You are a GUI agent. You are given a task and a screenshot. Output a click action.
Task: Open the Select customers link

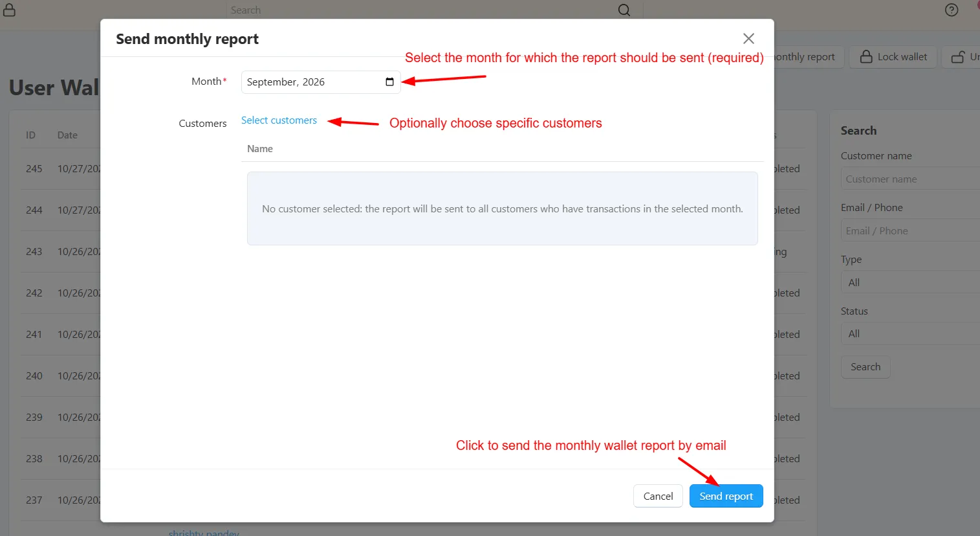[279, 120]
